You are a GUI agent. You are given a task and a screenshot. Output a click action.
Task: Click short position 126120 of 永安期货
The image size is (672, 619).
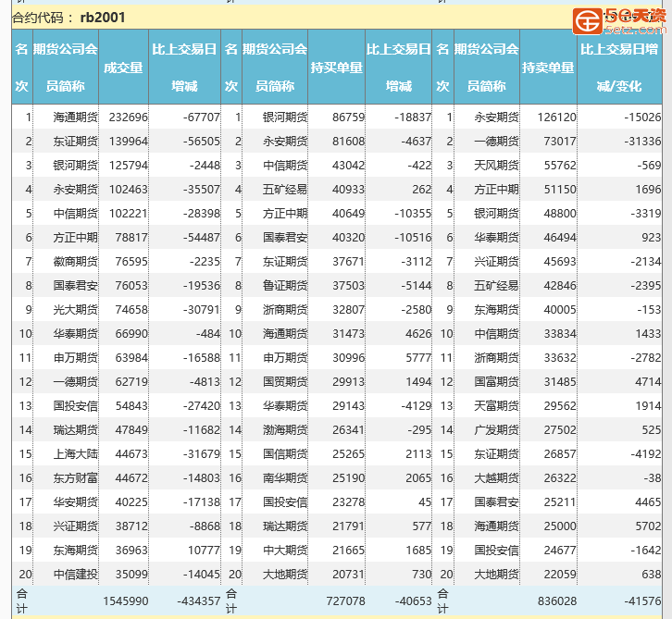(x=557, y=117)
